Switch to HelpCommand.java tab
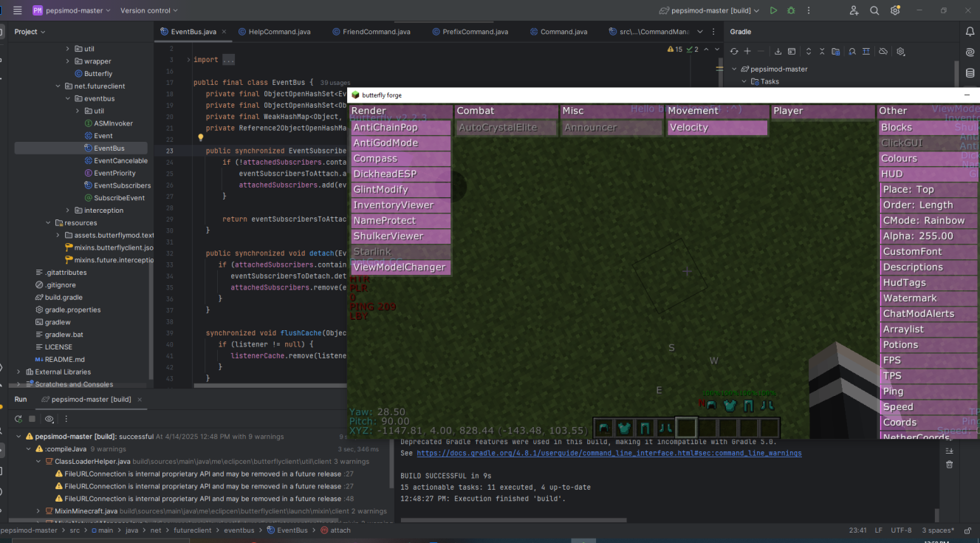 (x=275, y=32)
